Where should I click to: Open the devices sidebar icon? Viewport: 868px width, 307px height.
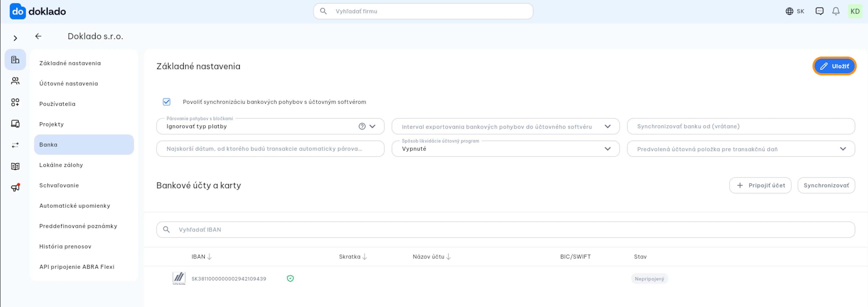click(x=15, y=124)
